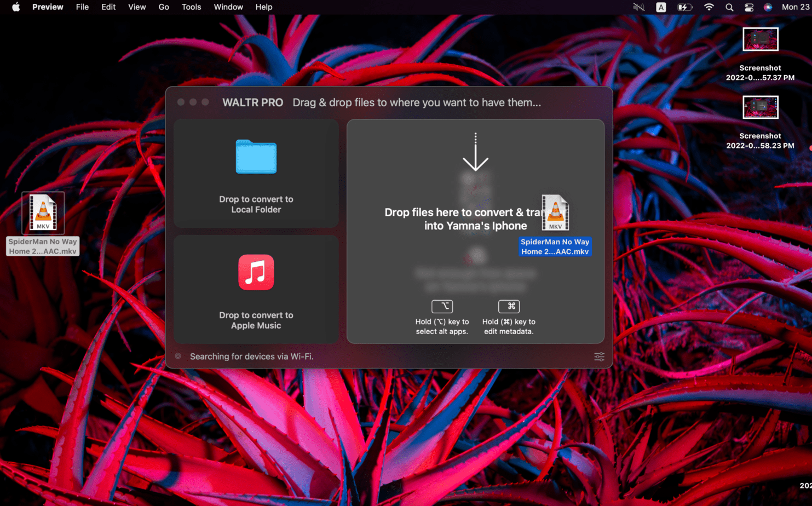Open the input source A icon
Image resolution: width=812 pixels, height=506 pixels.
coord(661,7)
